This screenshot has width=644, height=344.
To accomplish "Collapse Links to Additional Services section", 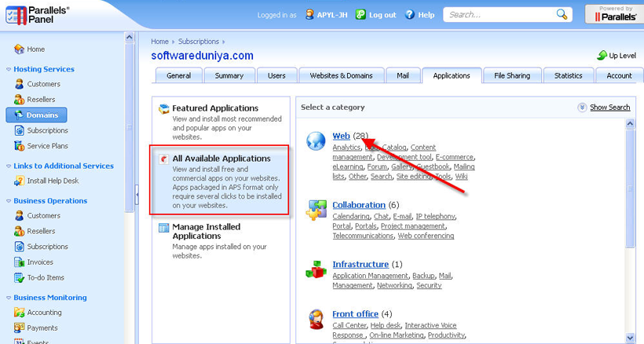I will (9, 167).
